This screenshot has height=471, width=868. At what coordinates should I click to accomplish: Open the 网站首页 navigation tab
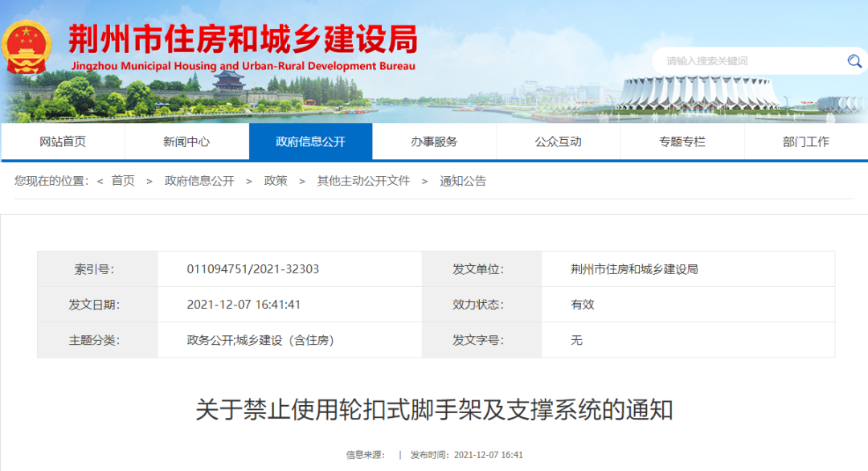[x=63, y=141]
